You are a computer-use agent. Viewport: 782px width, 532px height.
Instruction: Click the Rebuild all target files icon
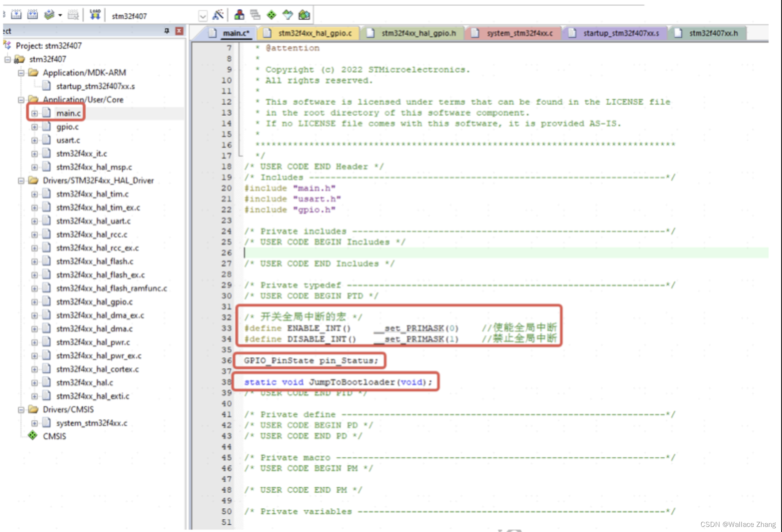(x=33, y=14)
